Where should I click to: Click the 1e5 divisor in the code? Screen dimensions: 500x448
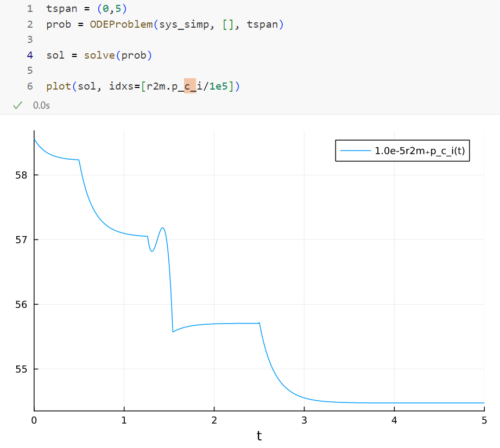click(x=219, y=86)
